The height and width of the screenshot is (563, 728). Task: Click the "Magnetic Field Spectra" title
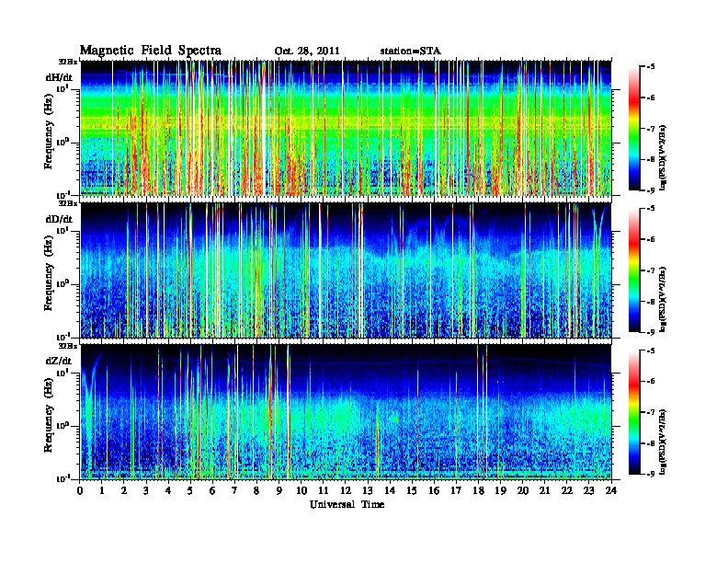pos(151,52)
